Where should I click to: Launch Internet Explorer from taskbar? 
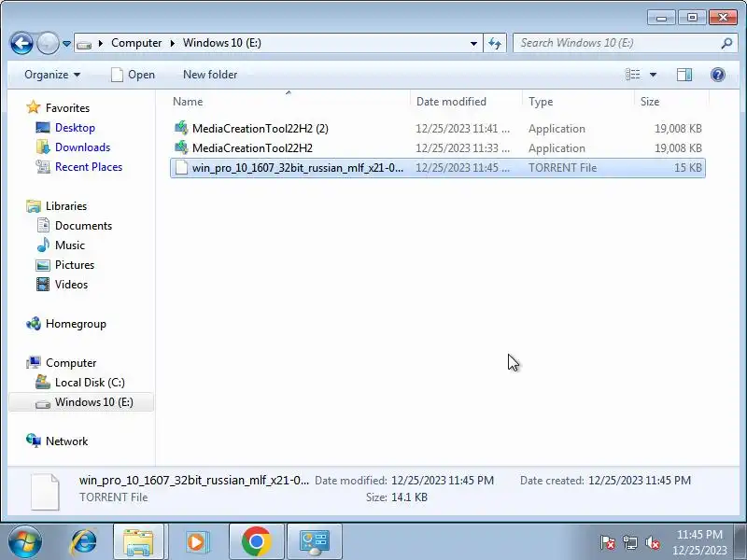coord(83,541)
